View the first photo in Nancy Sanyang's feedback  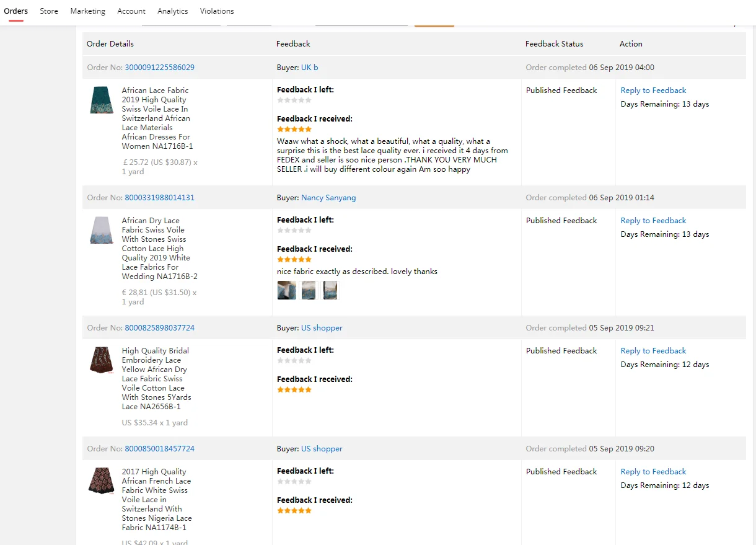click(x=286, y=290)
